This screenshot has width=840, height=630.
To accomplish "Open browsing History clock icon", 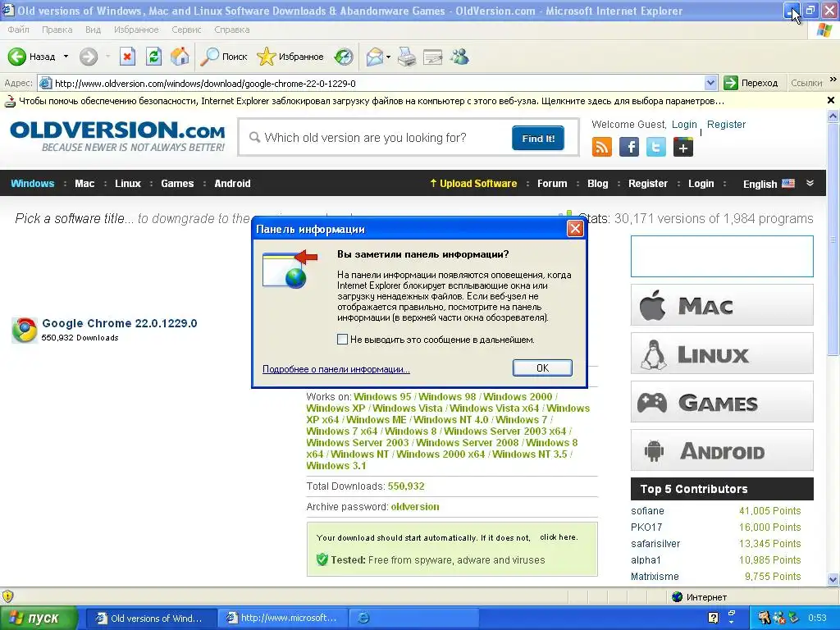I will 344,57.
